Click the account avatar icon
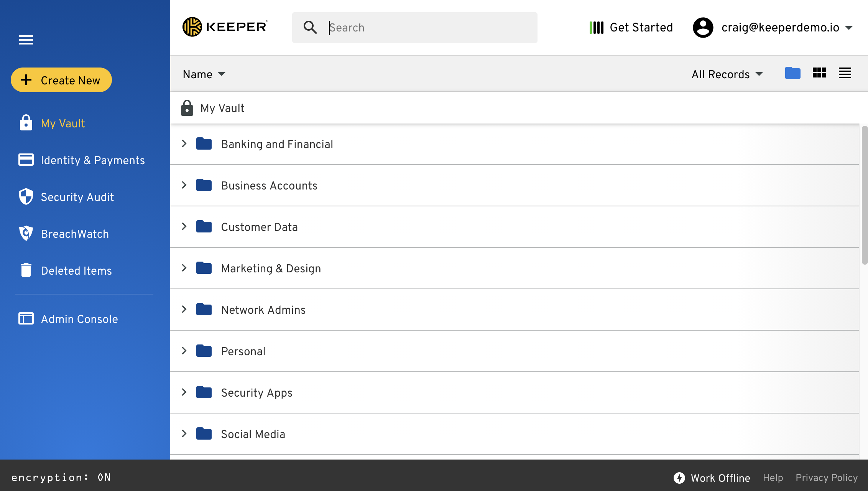 pyautogui.click(x=703, y=28)
